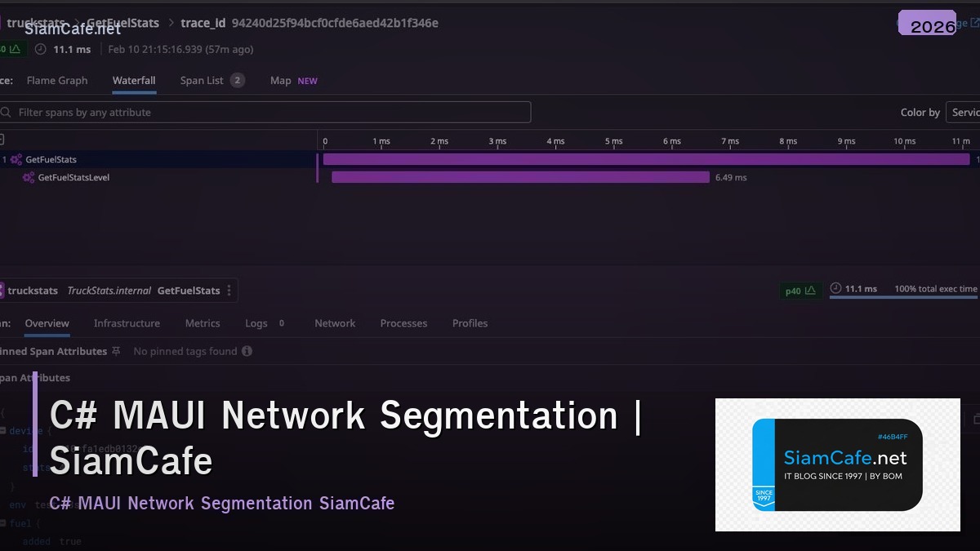The height and width of the screenshot is (551, 980).
Task: Click the gear icon beside GetFuelStatsLevel span
Action: 29,177
